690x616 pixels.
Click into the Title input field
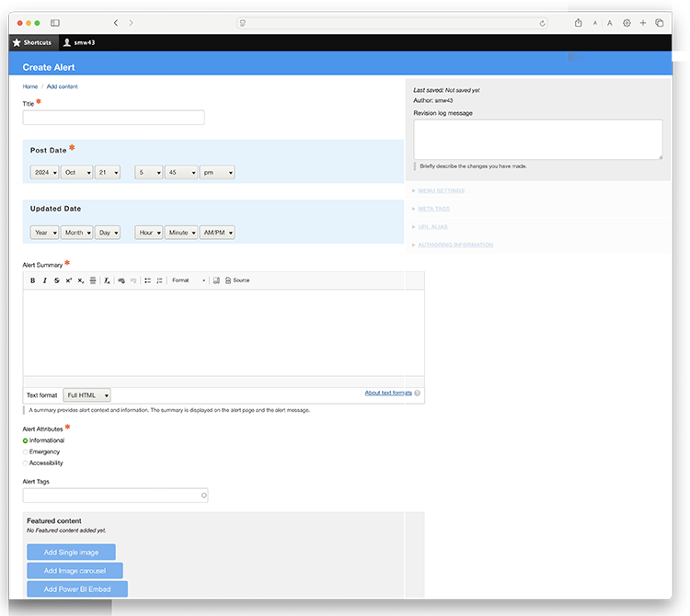pos(113,118)
